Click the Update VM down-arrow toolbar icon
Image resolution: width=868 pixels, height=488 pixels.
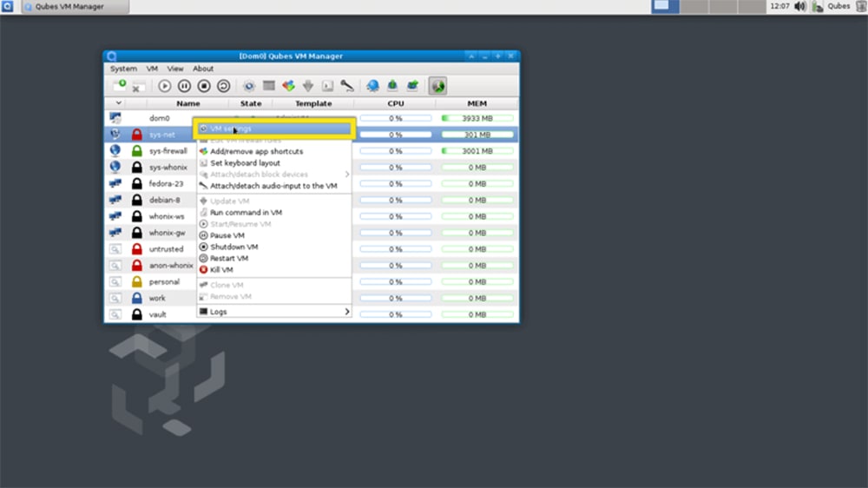point(308,86)
